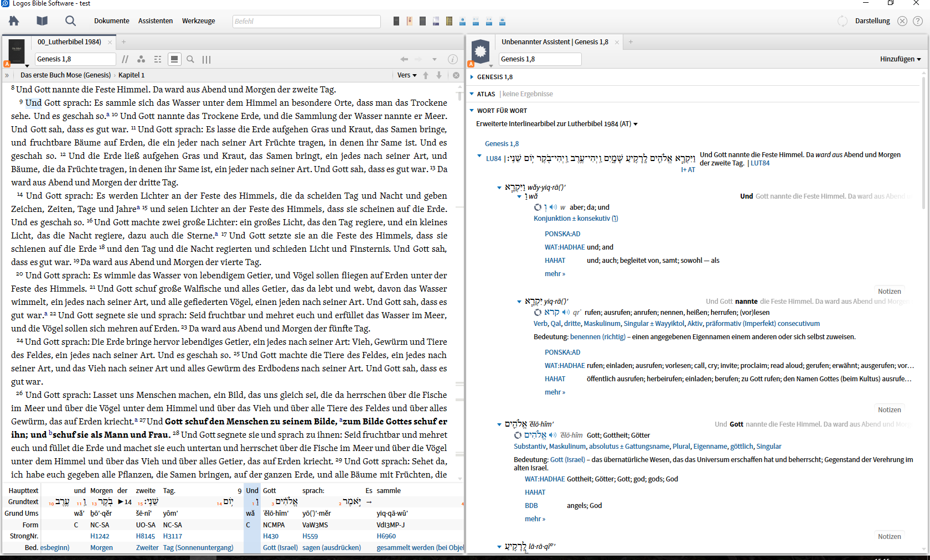Select the Unbenannter Assistent tab

pyautogui.click(x=555, y=42)
